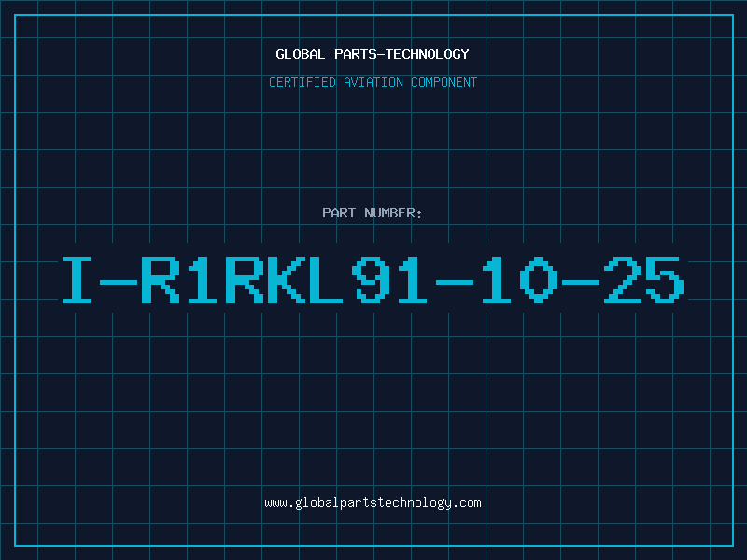This screenshot has width=747, height=560.
Task: Click the final digit 5 in part number
Action: point(665,280)
